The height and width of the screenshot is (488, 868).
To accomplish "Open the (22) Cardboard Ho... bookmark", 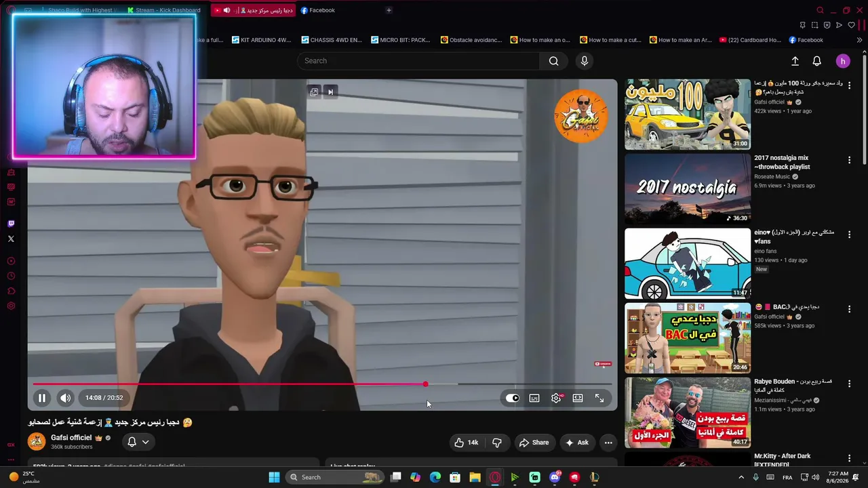I will [x=750, y=40].
